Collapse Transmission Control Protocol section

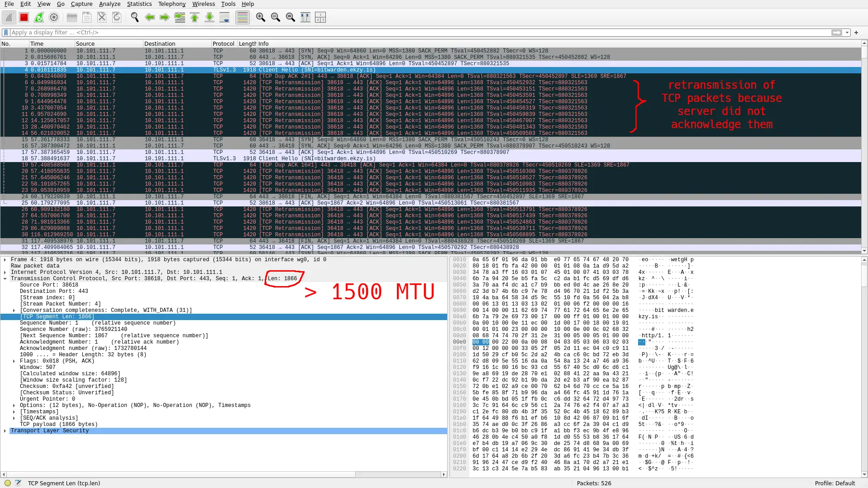click(x=5, y=278)
